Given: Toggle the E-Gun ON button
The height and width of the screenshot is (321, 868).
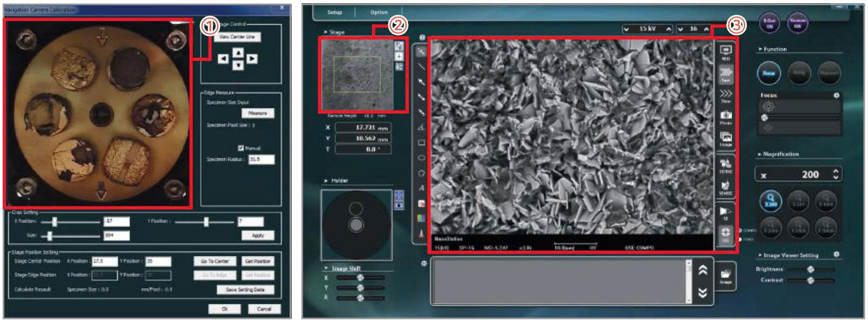Looking at the screenshot, I should pyautogui.click(x=769, y=23).
